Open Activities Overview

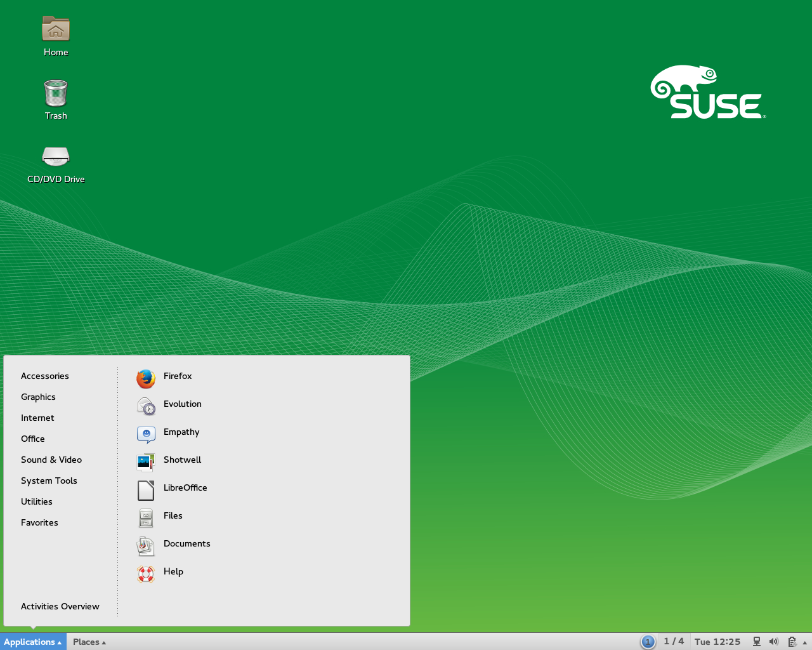tap(60, 606)
